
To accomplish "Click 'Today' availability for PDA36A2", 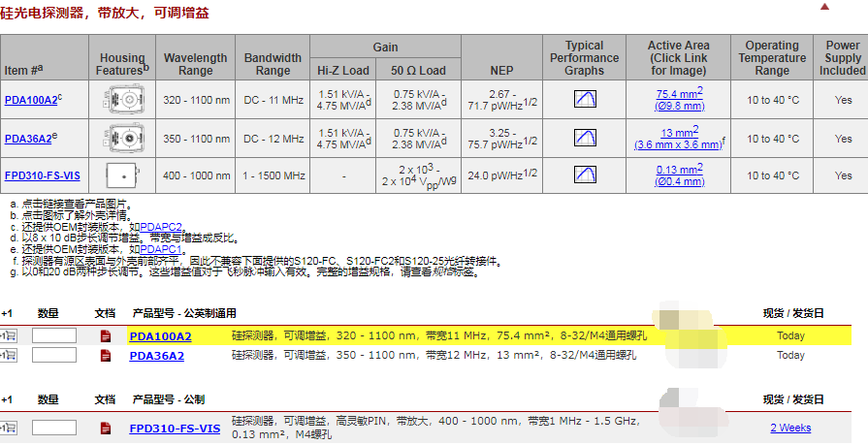I will pos(790,355).
